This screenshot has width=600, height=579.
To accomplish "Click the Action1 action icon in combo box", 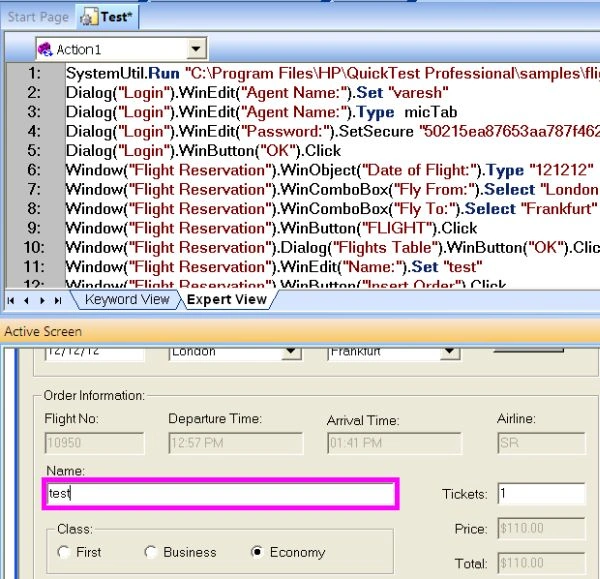I will [45, 49].
